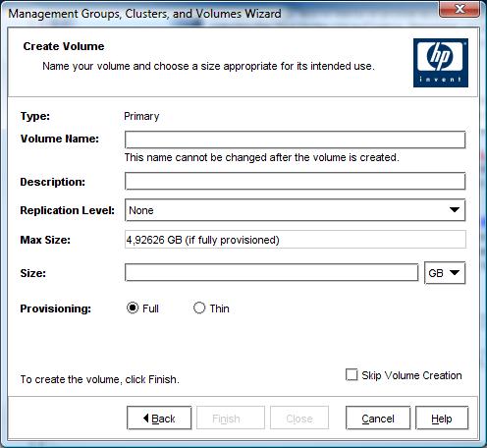Open the Replication Level dropdown
This screenshot has width=487, height=448.
pos(295,210)
